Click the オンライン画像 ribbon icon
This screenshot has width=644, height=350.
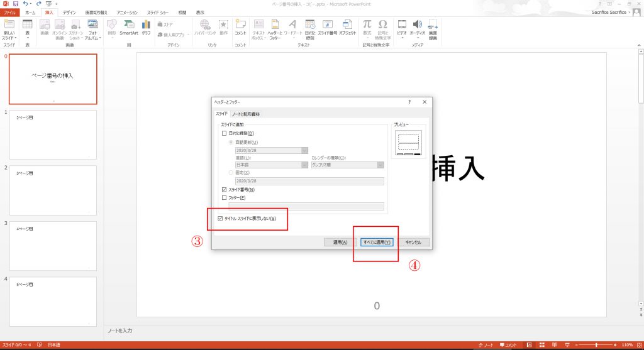[x=60, y=30]
